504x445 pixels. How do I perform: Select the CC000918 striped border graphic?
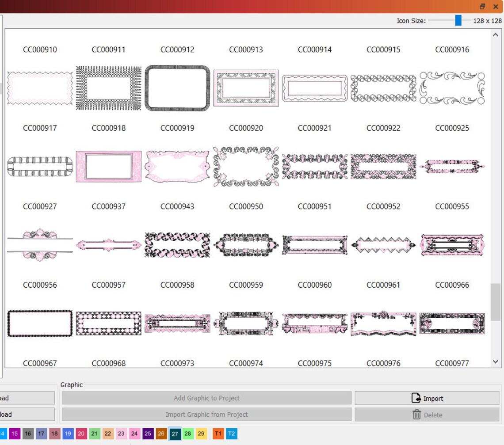pos(109,88)
